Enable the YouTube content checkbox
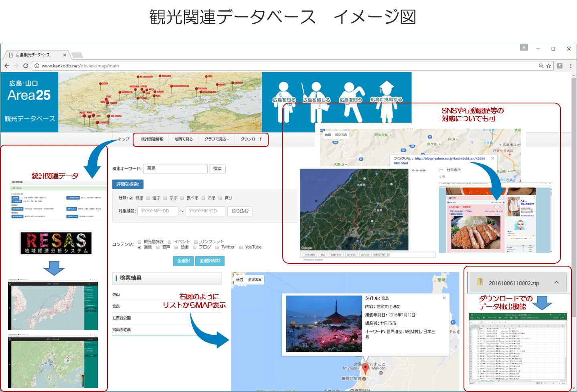The image size is (577, 392). (x=241, y=247)
